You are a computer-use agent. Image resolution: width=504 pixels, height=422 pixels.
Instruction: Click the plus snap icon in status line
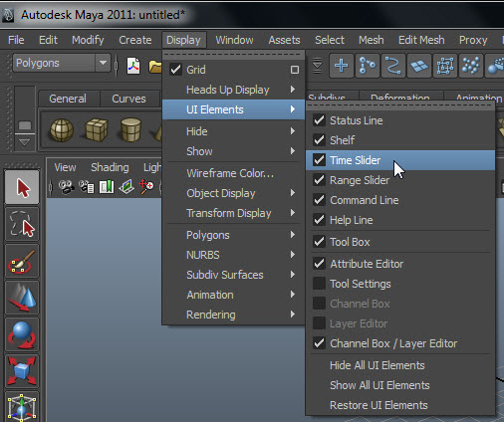click(x=341, y=66)
